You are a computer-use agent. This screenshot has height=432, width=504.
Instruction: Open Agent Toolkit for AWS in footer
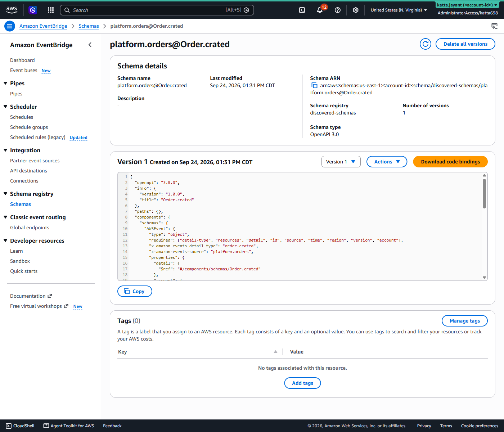pos(69,426)
